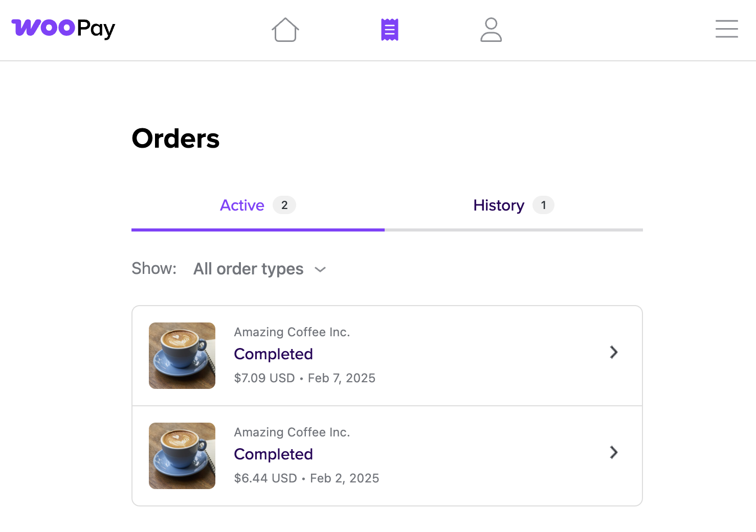Open the hamburger menu
The height and width of the screenshot is (532, 756).
pos(726,29)
